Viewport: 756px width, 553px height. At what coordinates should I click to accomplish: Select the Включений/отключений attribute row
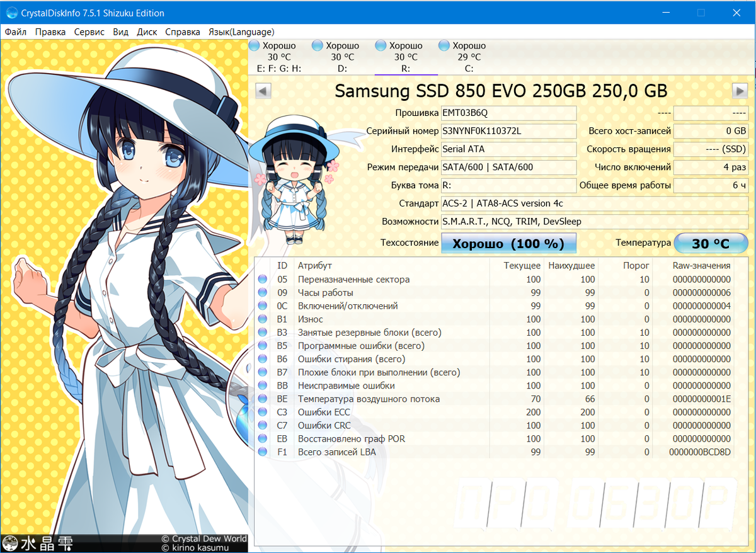click(496, 306)
